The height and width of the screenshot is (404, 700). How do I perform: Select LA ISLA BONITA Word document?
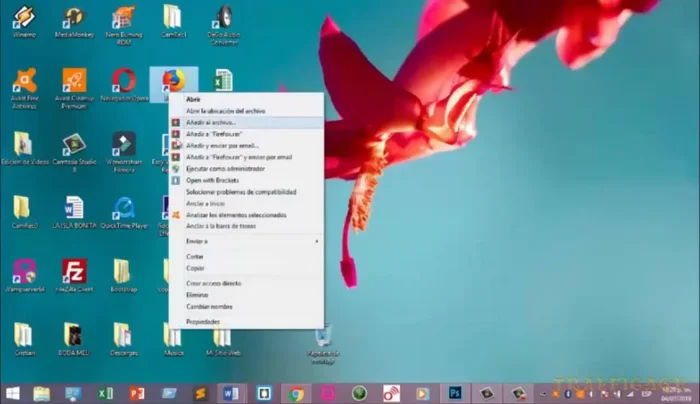74,212
